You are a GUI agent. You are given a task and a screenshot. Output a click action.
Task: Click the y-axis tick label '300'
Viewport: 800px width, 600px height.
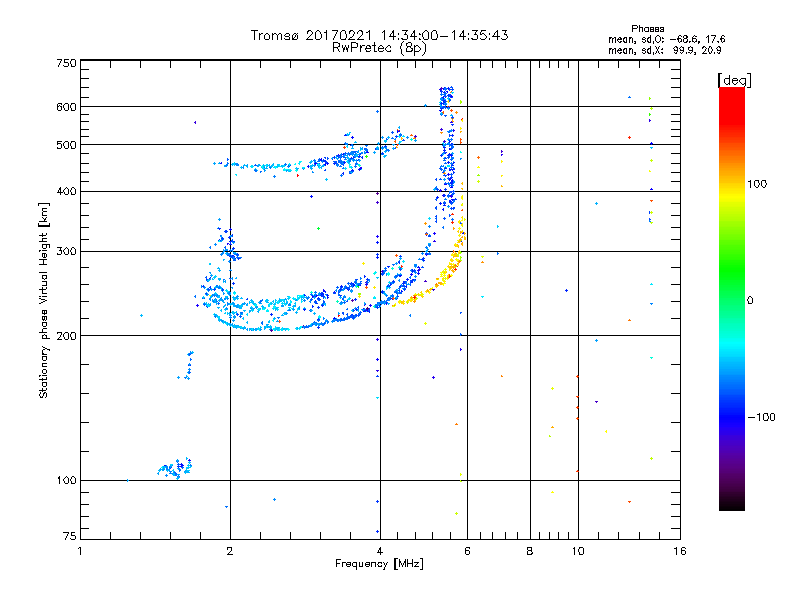click(67, 252)
